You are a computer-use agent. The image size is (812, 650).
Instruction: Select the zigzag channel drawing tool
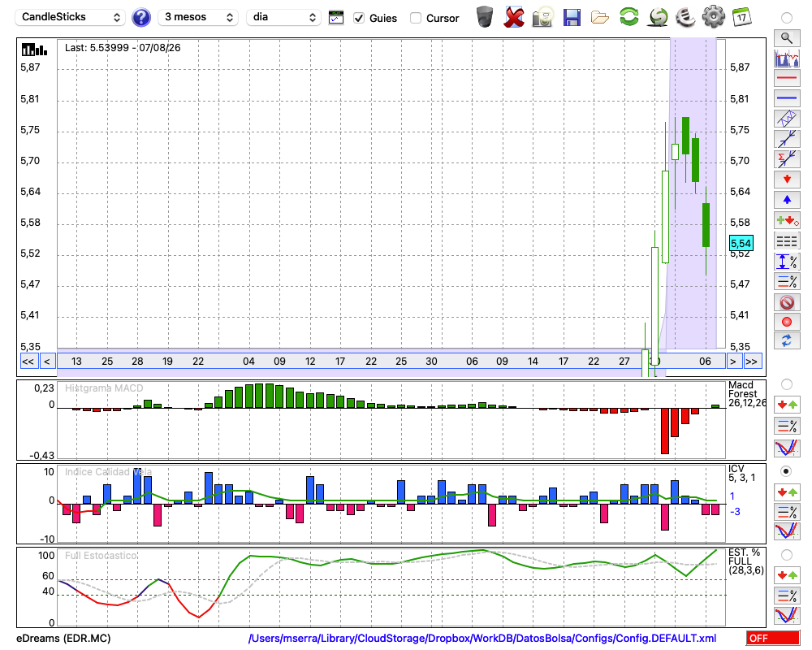pyautogui.click(x=787, y=118)
